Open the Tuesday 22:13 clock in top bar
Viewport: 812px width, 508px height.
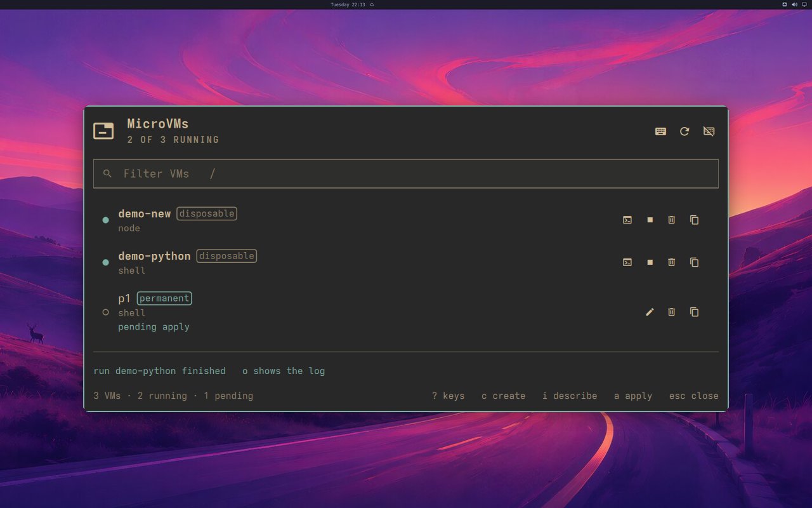coord(348,4)
